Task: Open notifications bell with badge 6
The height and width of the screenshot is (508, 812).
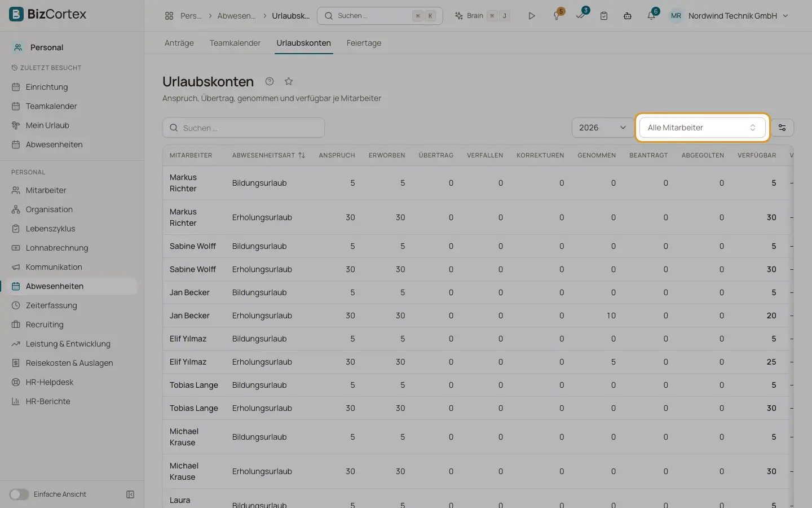Action: (651, 16)
